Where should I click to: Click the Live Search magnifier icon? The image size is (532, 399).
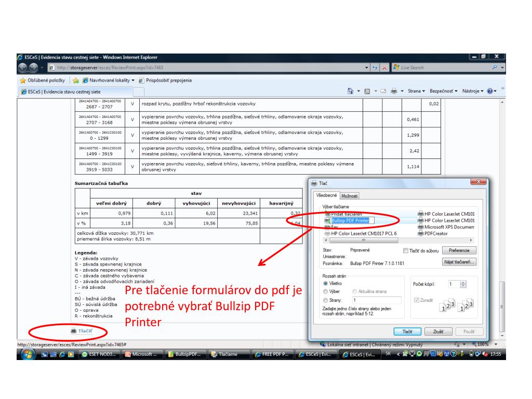(495, 68)
